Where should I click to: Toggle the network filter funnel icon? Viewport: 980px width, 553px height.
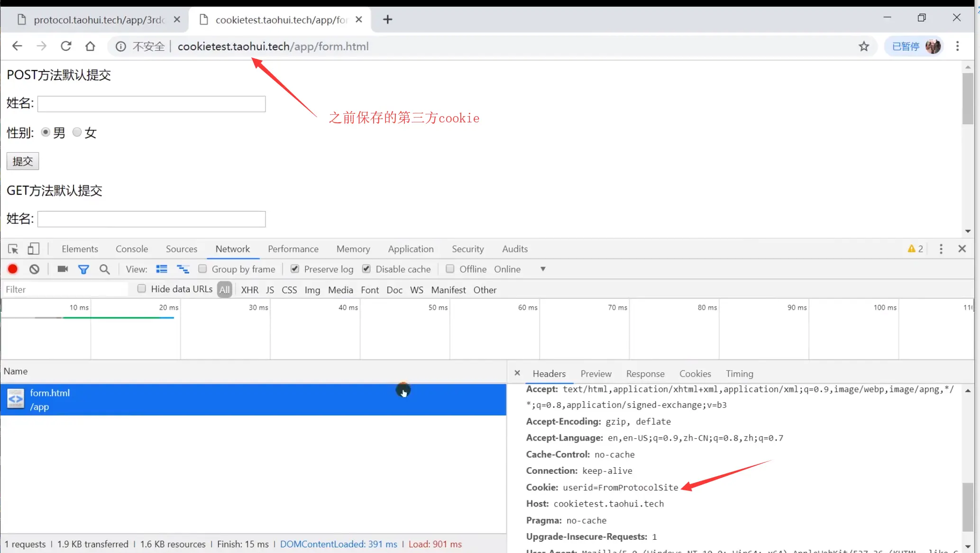tap(83, 269)
